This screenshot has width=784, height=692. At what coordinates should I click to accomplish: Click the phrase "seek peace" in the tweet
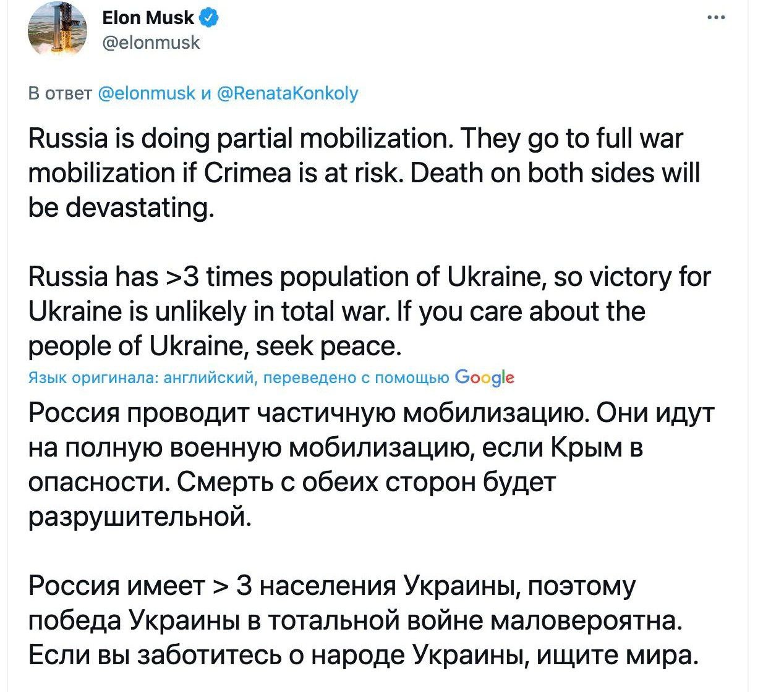pos(328,345)
